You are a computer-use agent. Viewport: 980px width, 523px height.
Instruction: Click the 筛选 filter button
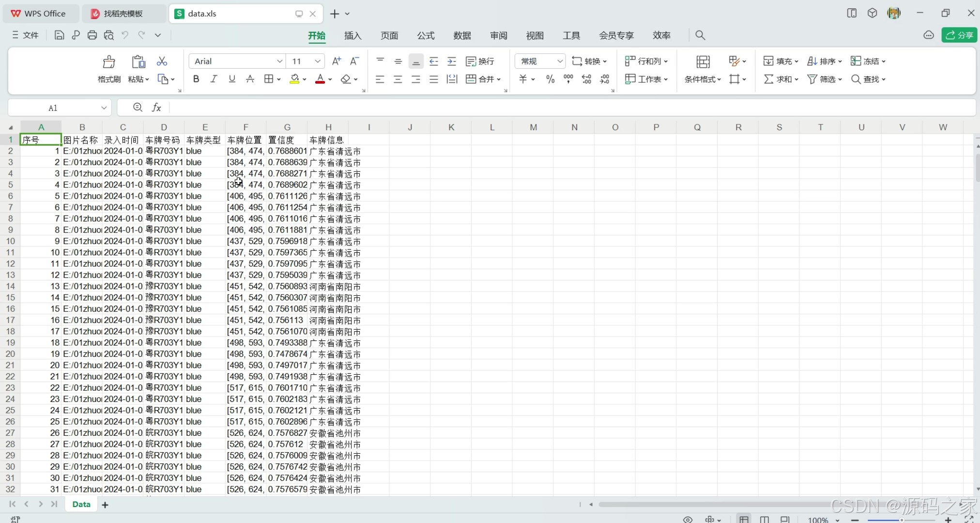[825, 79]
